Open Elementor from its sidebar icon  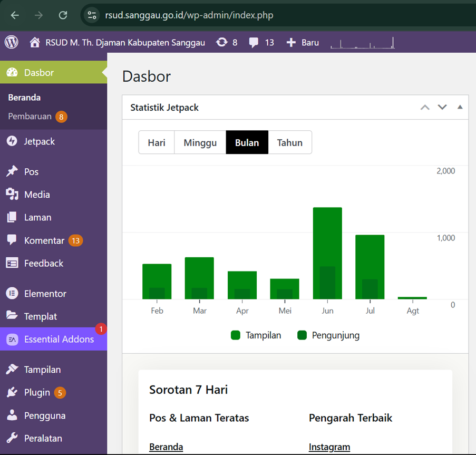pyautogui.click(x=12, y=294)
